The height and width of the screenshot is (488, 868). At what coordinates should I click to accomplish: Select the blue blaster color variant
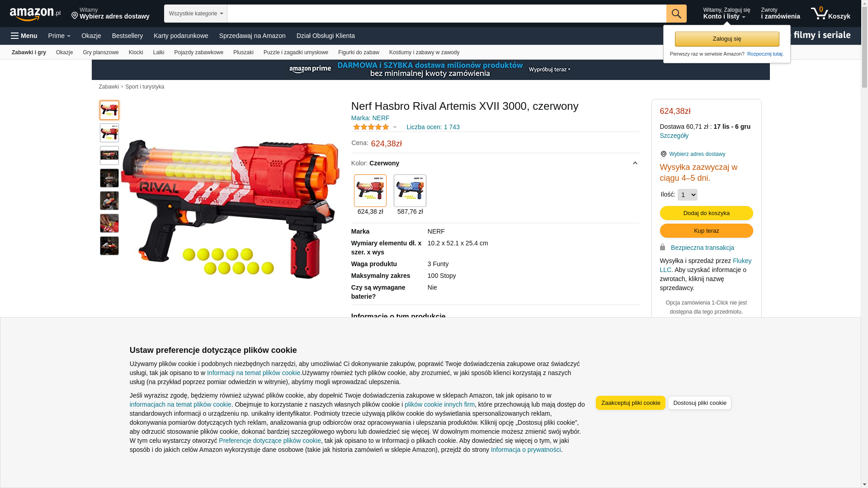tap(410, 191)
